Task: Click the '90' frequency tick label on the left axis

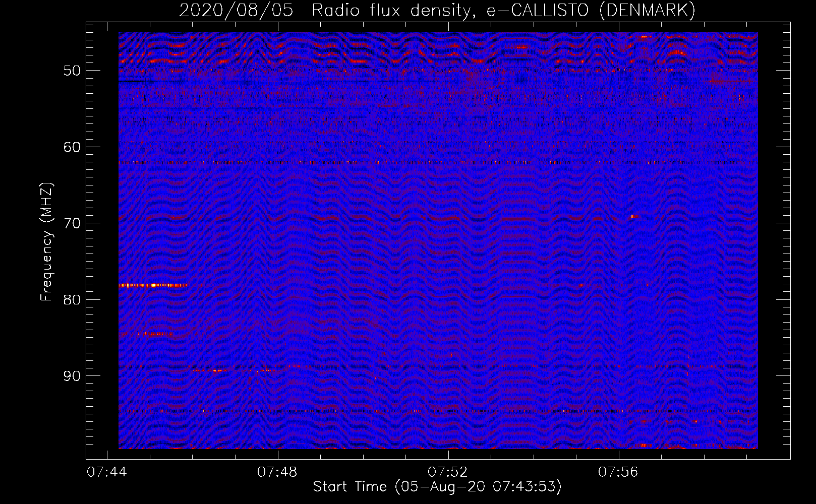Action: point(72,376)
